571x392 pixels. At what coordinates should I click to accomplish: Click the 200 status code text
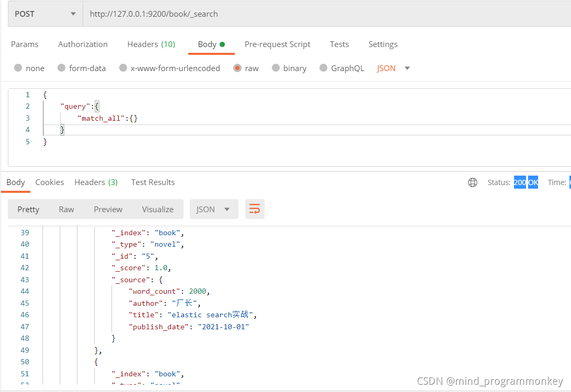tap(520, 182)
